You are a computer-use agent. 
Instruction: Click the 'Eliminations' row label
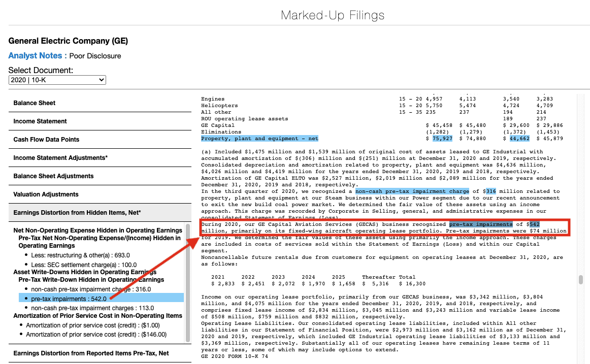[x=221, y=132]
